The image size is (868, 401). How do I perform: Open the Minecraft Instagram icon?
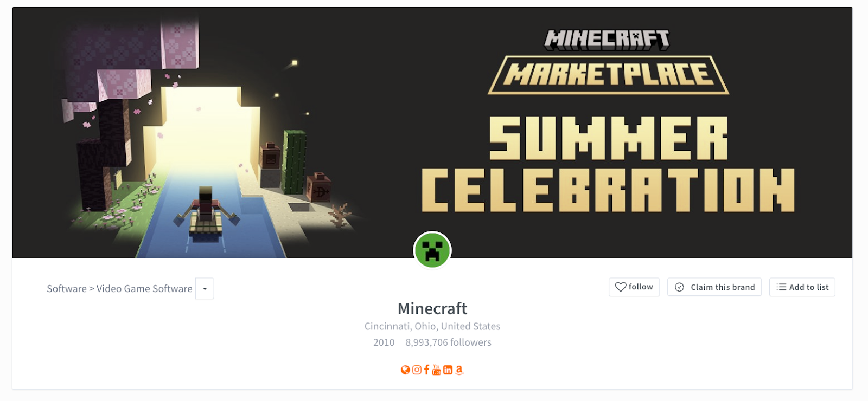tap(417, 370)
